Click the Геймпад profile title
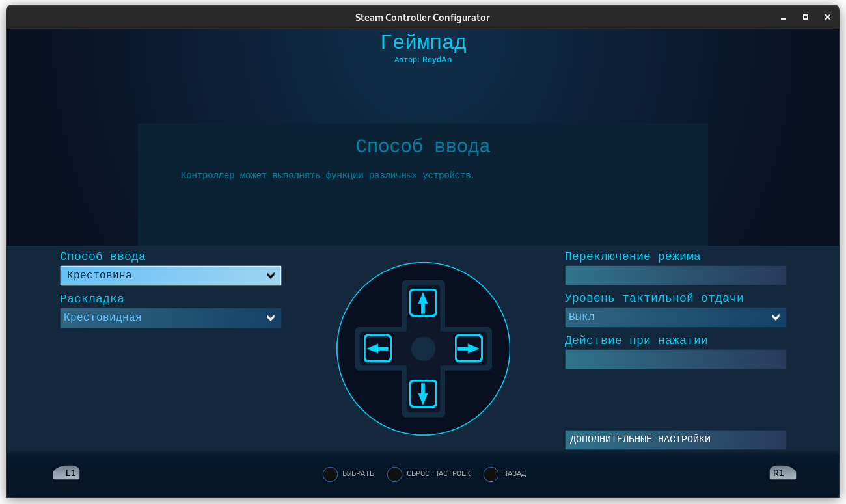This screenshot has height=504, width=846. click(424, 43)
